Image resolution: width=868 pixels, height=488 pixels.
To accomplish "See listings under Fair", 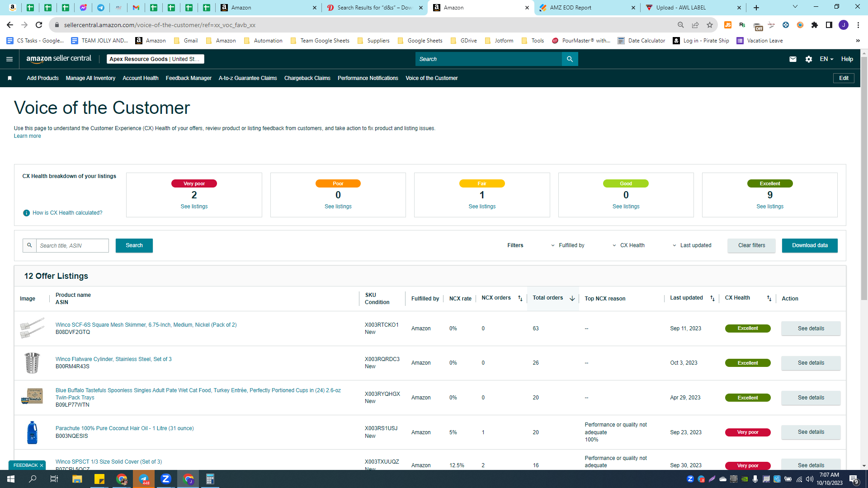I will pyautogui.click(x=482, y=206).
